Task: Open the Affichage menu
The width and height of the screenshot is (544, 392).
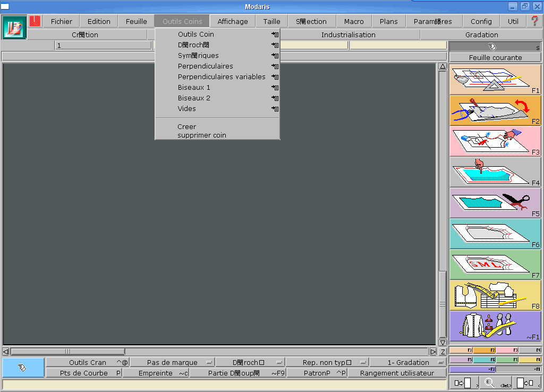Action: click(233, 21)
